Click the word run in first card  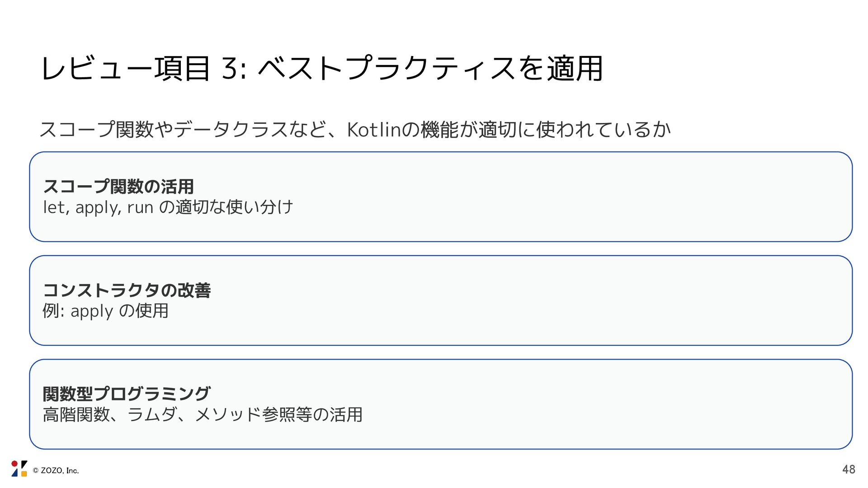tap(140, 207)
